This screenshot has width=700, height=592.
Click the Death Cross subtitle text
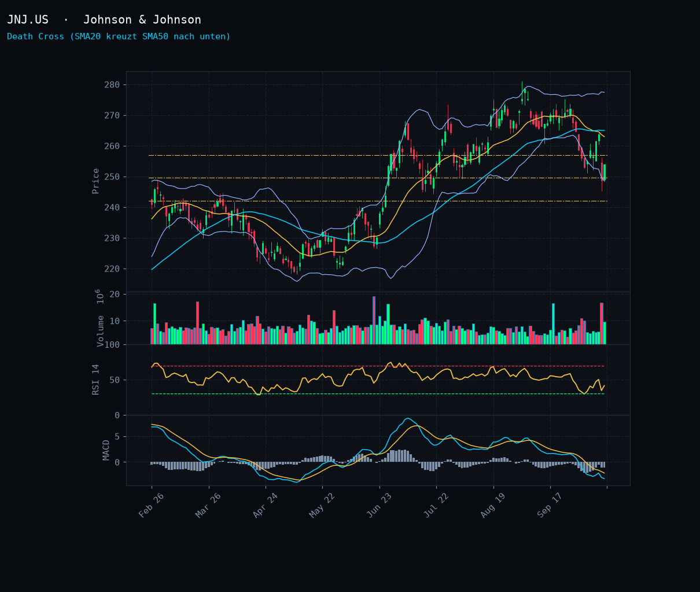click(x=119, y=36)
